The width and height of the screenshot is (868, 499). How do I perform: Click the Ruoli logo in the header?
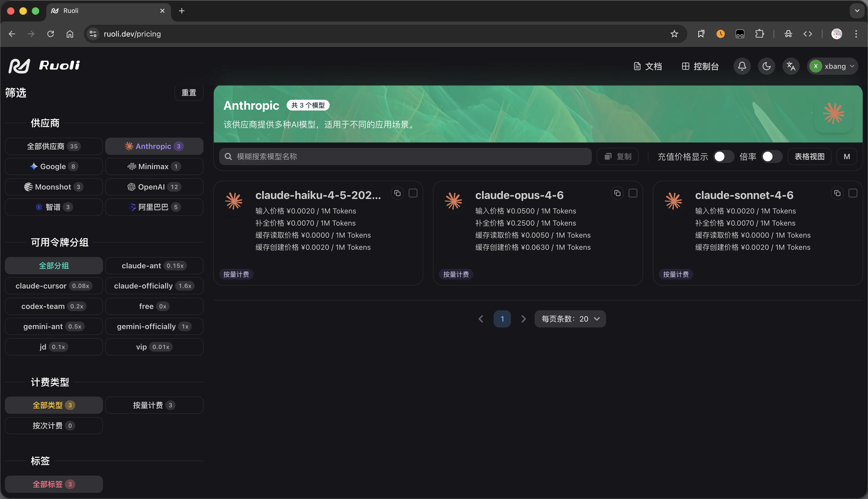(x=44, y=66)
